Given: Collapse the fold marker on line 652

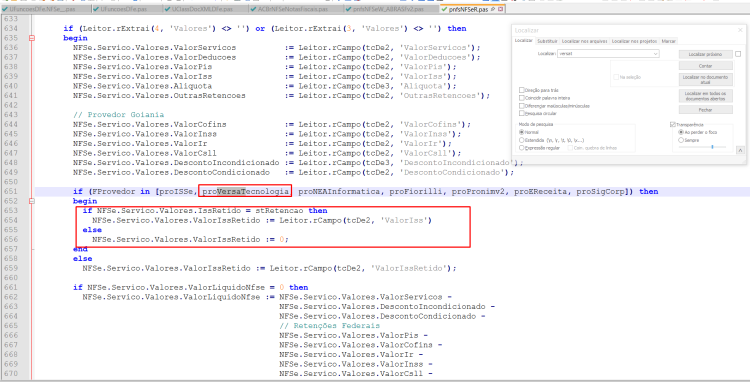Looking at the screenshot, I should click(32, 201).
